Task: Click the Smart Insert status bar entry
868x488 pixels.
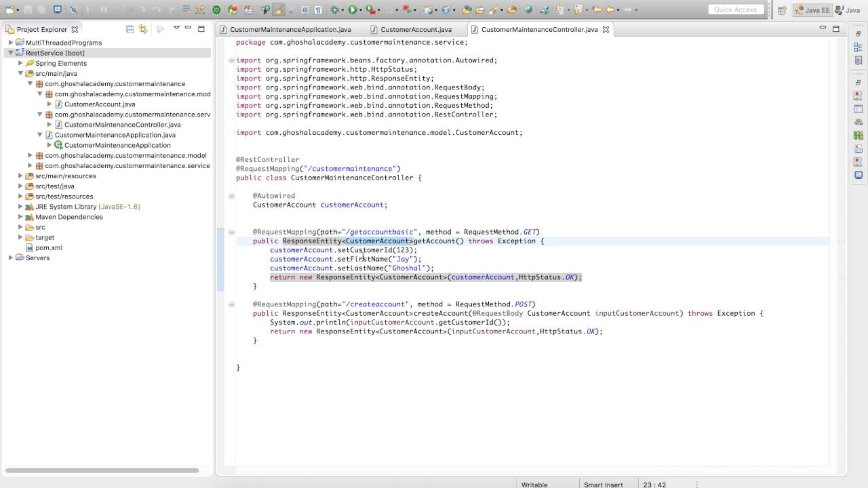Action: [604, 484]
